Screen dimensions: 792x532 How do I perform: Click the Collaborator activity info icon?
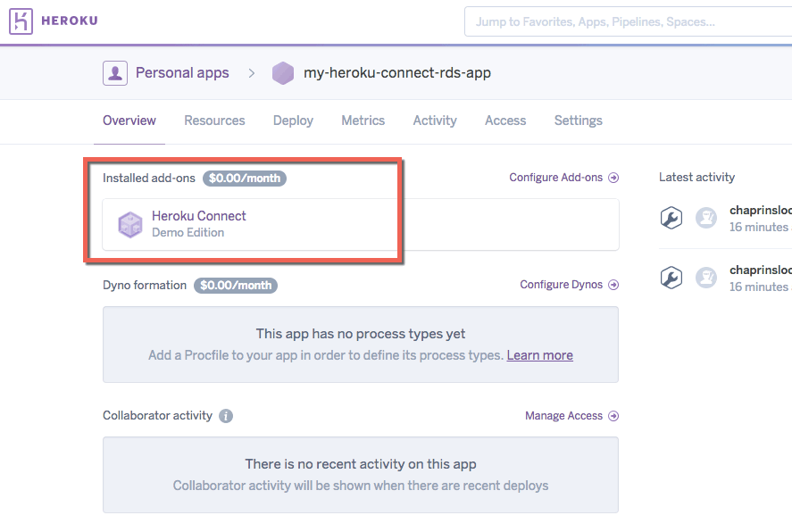coord(226,416)
